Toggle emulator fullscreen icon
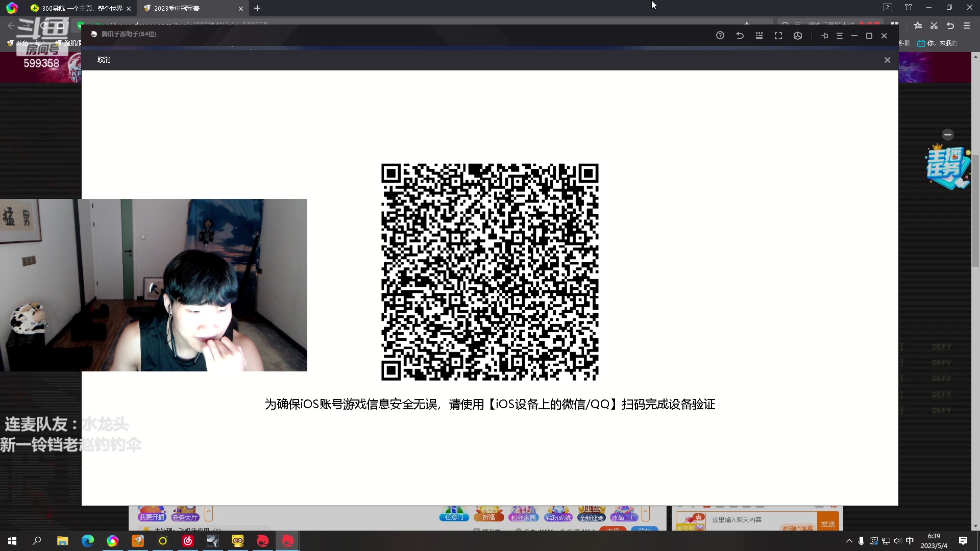980x551 pixels. (778, 36)
